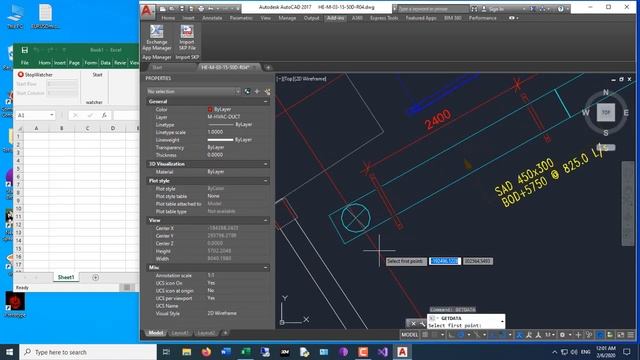
Task: Click Customization menu icon in status bar
Action: coord(631,335)
